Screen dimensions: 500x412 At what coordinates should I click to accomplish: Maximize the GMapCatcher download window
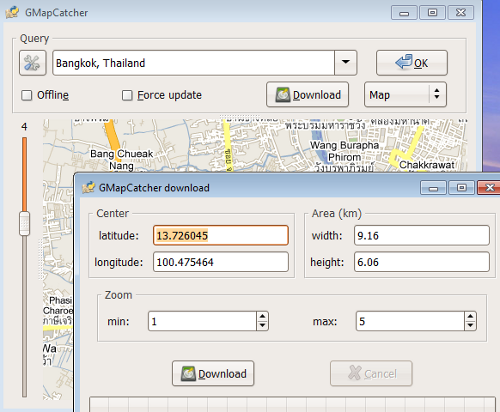[x=461, y=188]
